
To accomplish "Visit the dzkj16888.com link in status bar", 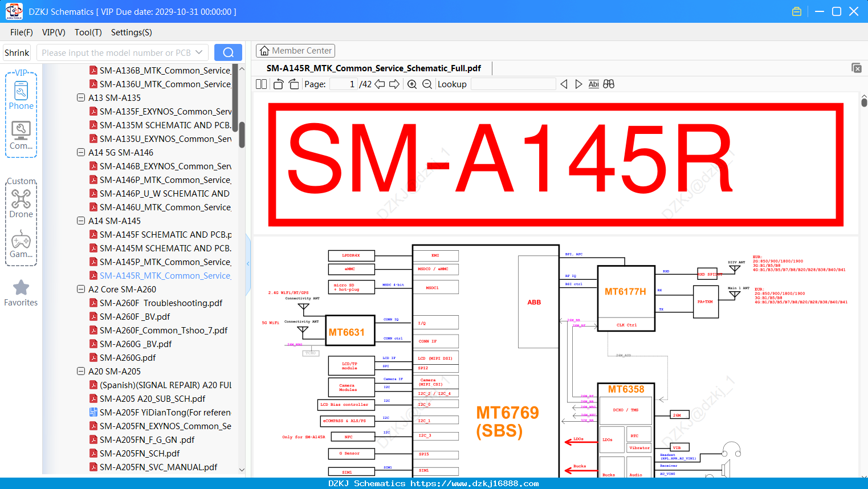I will coord(475,483).
